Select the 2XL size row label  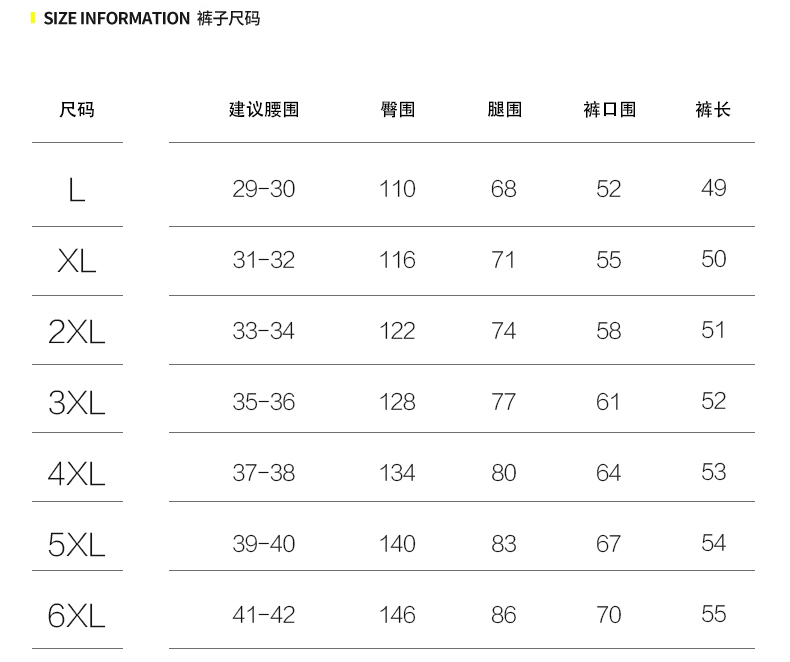77,332
